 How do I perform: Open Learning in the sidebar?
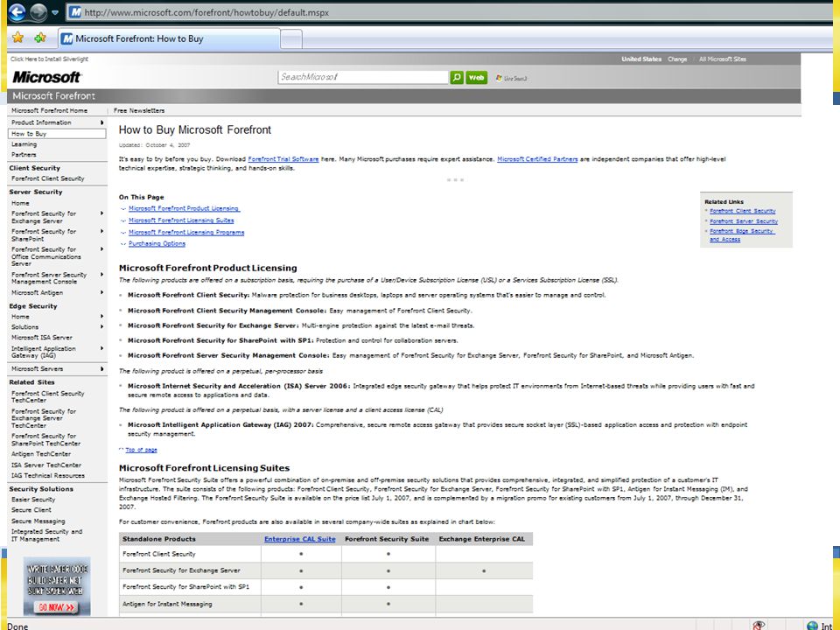24,144
